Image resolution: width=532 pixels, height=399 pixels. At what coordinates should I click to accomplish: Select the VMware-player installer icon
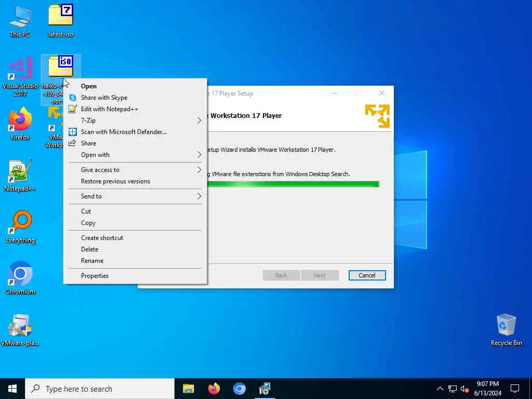pyautogui.click(x=20, y=330)
